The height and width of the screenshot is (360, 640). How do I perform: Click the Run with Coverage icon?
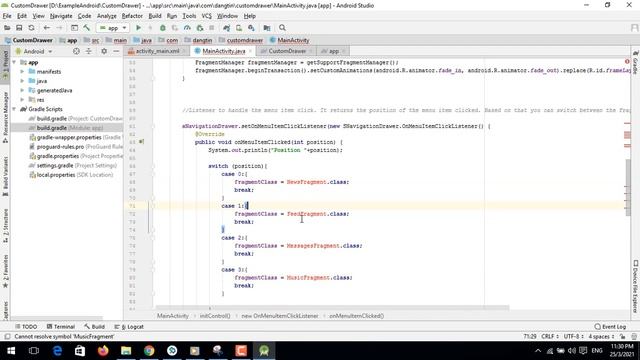pyautogui.click(x=175, y=28)
